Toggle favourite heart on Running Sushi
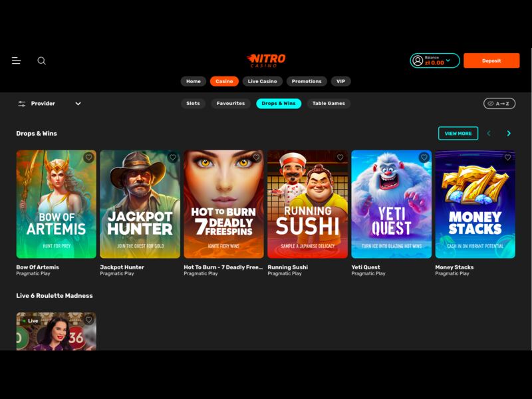532x399 pixels. click(340, 158)
